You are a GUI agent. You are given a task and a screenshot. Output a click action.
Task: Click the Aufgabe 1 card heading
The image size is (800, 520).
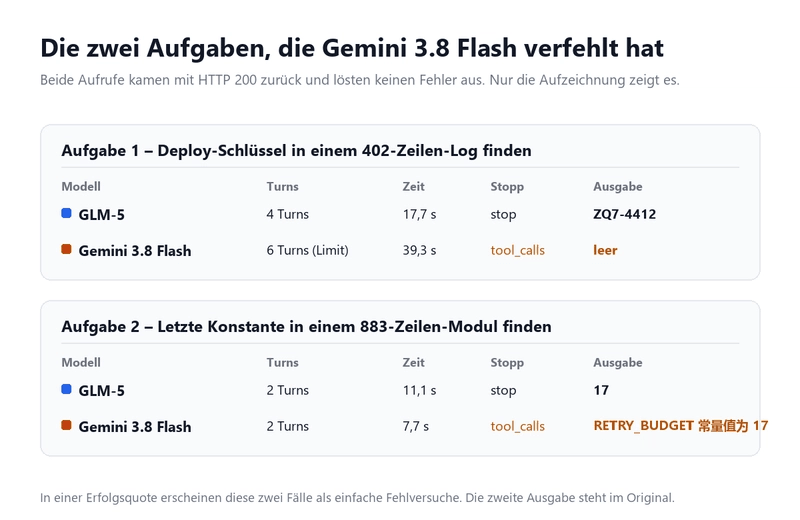point(296,151)
